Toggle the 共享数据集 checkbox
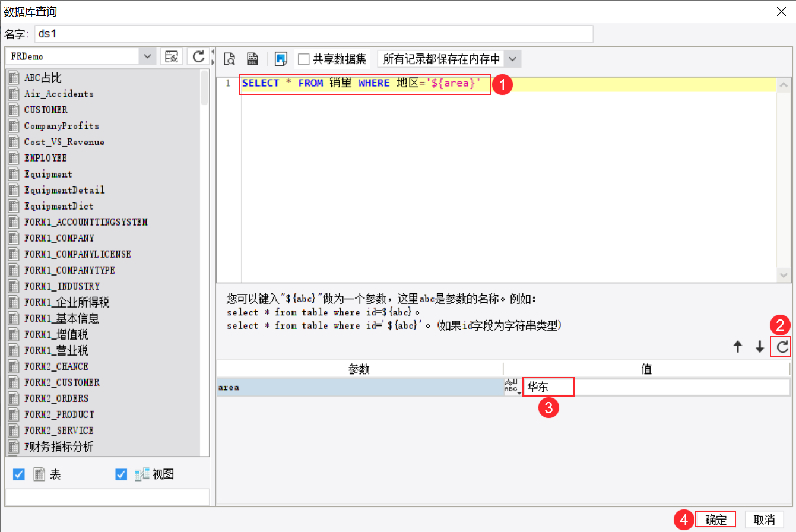This screenshot has height=532, width=796. [x=304, y=59]
